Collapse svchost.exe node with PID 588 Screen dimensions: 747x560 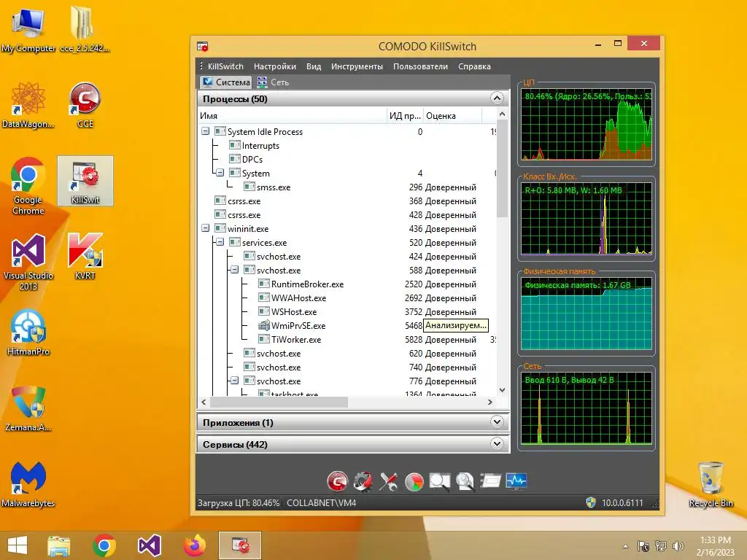tap(234, 270)
